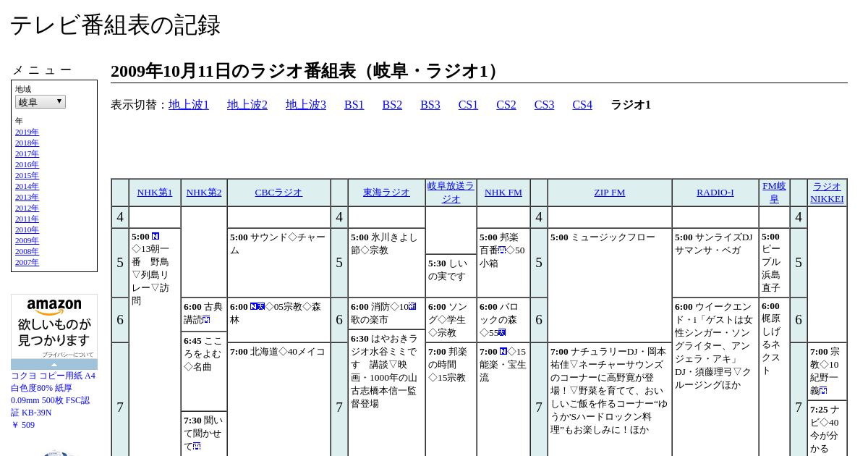Open the ラジオNIKKEI station link
This screenshot has width=868, height=456.
(x=827, y=193)
